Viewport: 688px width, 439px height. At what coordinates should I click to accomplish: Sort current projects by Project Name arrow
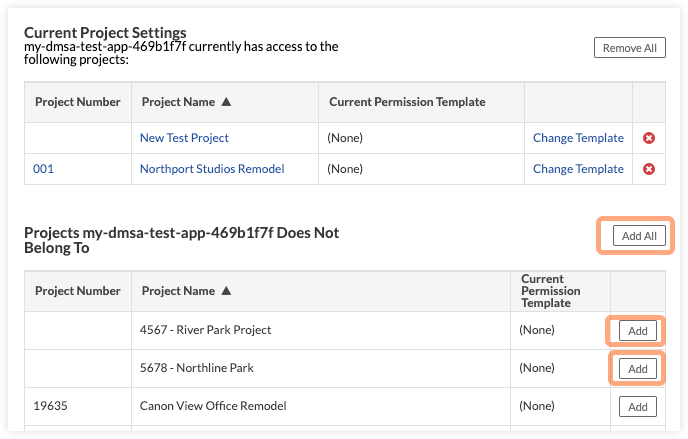point(227,102)
